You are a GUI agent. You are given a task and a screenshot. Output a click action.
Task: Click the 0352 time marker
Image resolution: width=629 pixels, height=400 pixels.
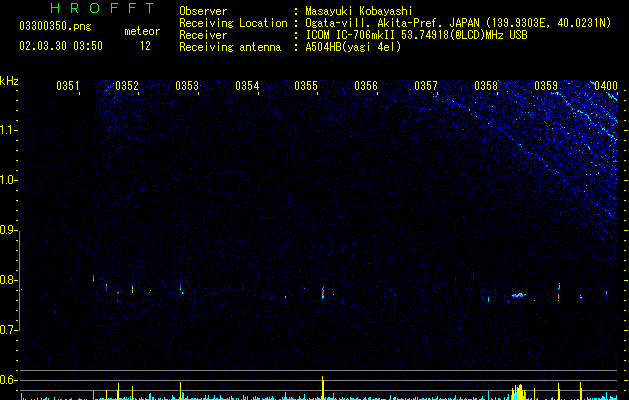(127, 86)
